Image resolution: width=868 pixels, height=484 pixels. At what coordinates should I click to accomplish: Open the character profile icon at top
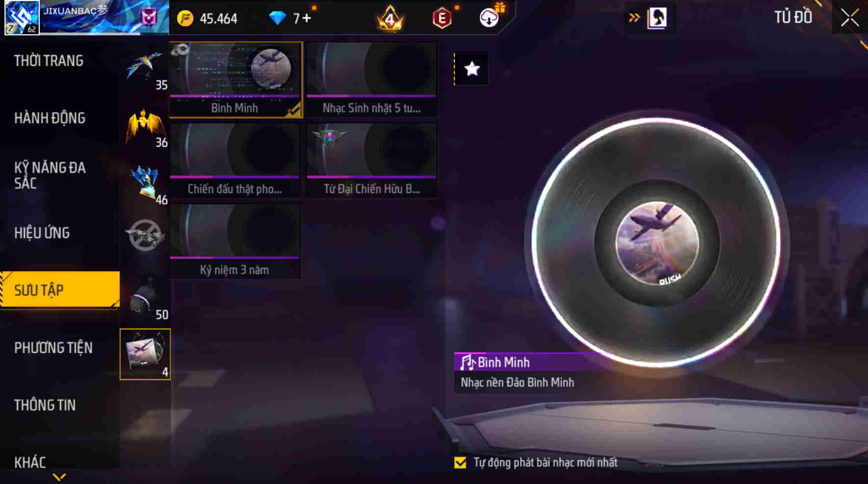(x=657, y=18)
